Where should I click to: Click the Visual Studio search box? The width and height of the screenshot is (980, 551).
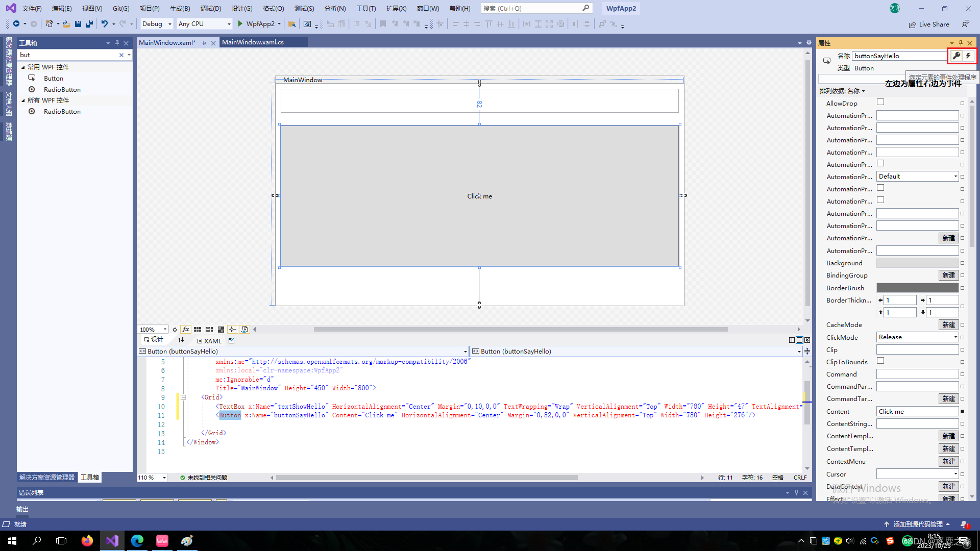point(536,8)
